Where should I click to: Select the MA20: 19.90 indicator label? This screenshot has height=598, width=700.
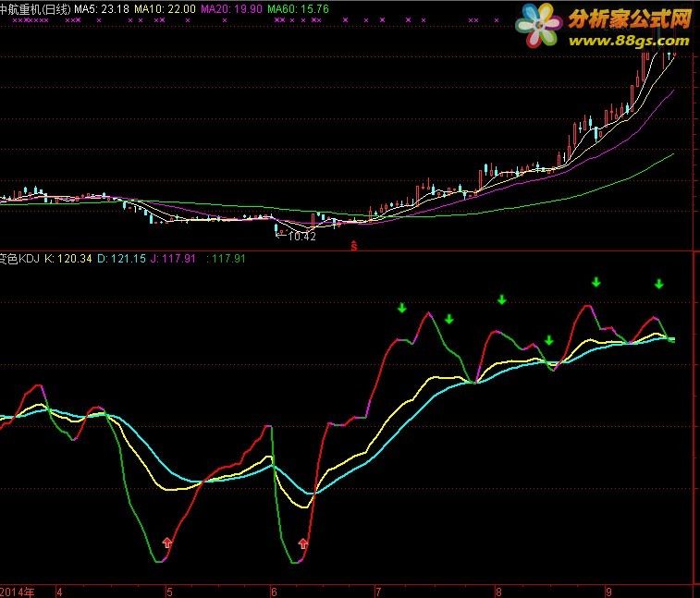(x=231, y=9)
